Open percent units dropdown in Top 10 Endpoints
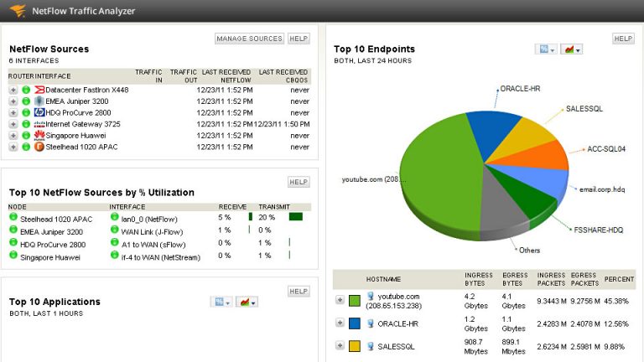Screen dimensions: 644x362 [x=546, y=49]
